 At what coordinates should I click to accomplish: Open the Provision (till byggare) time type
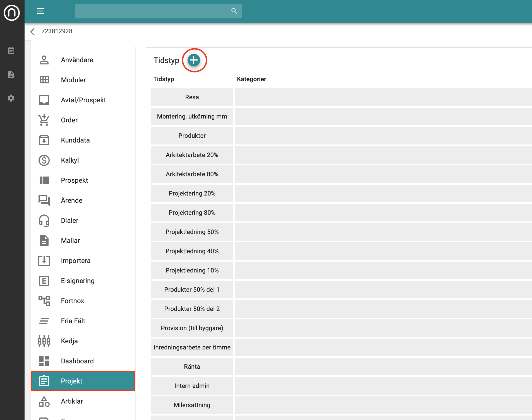coord(192,328)
